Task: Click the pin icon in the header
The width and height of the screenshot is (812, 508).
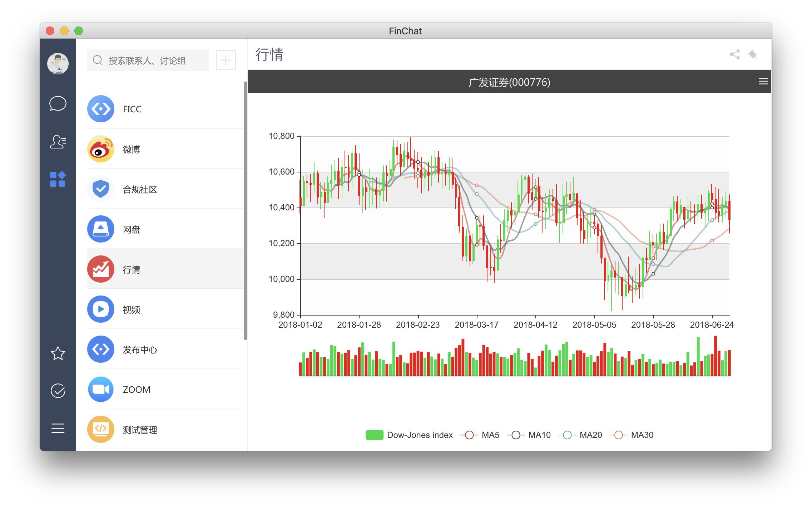Action: pyautogui.click(x=753, y=55)
